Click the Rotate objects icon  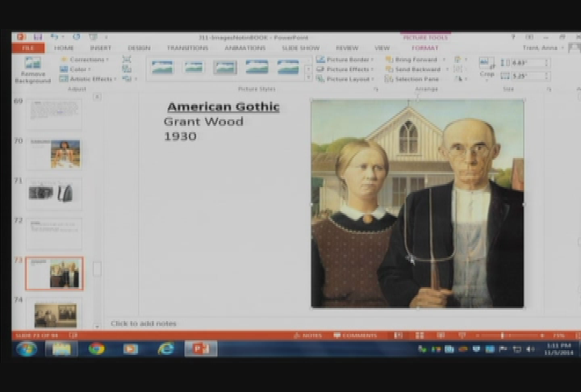coord(458,78)
